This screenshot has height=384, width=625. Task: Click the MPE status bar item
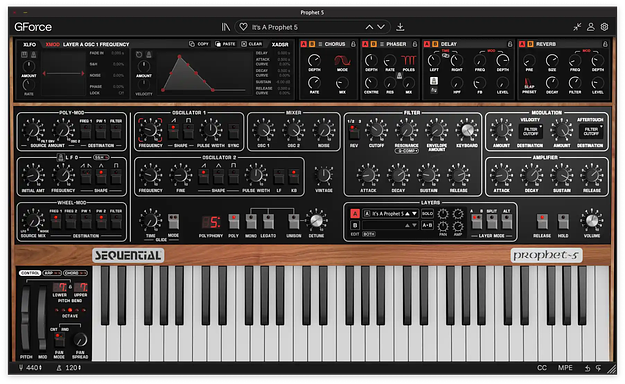coord(565,368)
